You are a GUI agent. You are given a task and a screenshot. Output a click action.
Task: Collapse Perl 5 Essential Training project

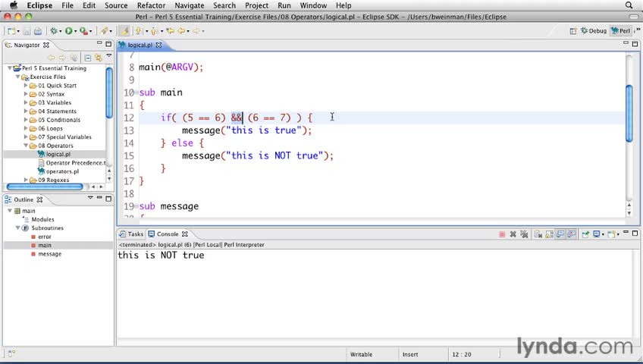click(10, 68)
